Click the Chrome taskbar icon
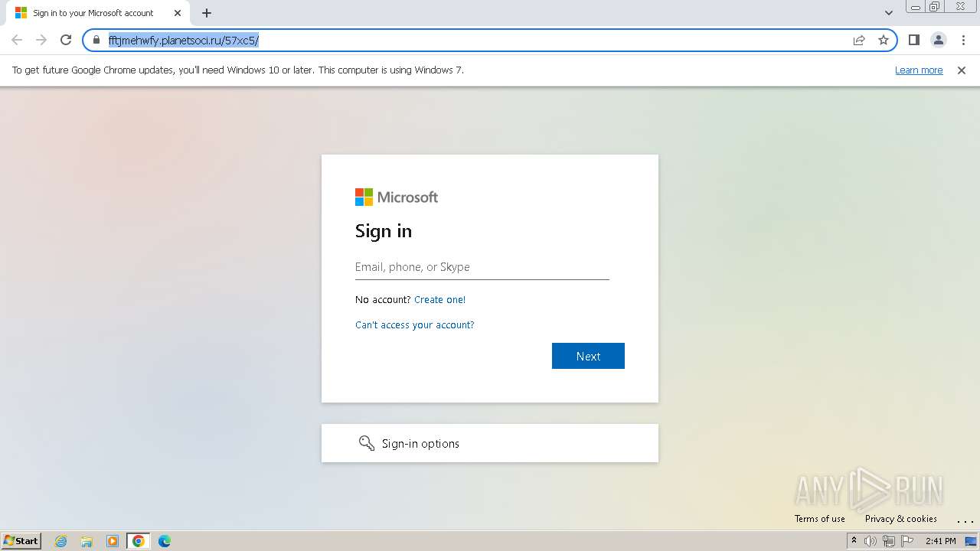980x551 pixels. pos(139,541)
